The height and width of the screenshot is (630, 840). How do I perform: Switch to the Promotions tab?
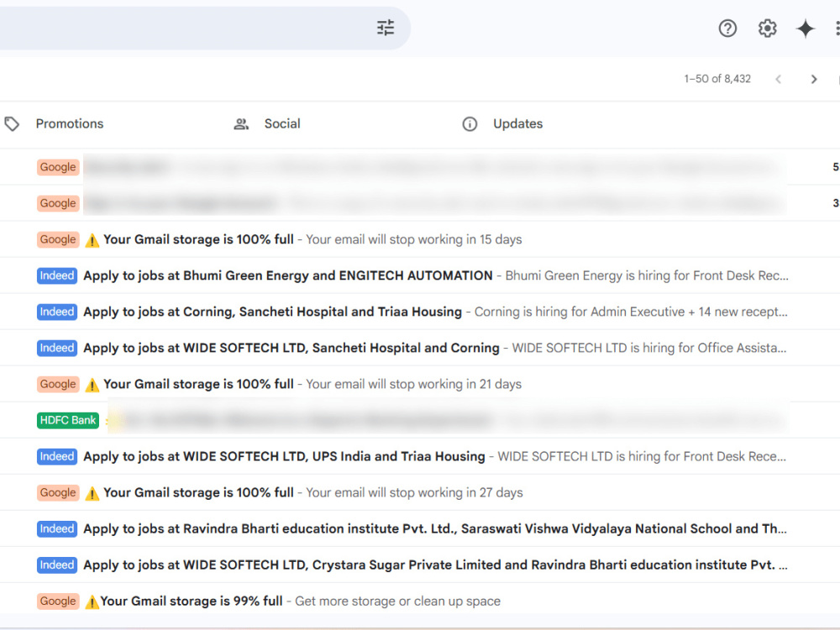pos(70,123)
